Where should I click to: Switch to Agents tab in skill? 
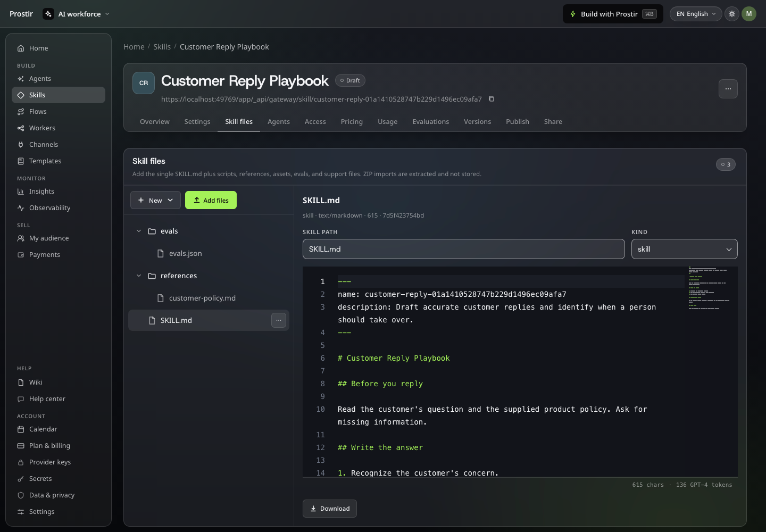pyautogui.click(x=279, y=121)
